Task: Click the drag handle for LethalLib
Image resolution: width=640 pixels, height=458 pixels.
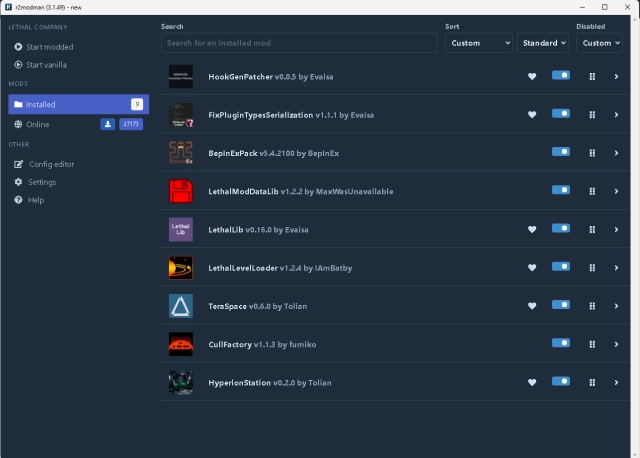Action: click(x=592, y=229)
